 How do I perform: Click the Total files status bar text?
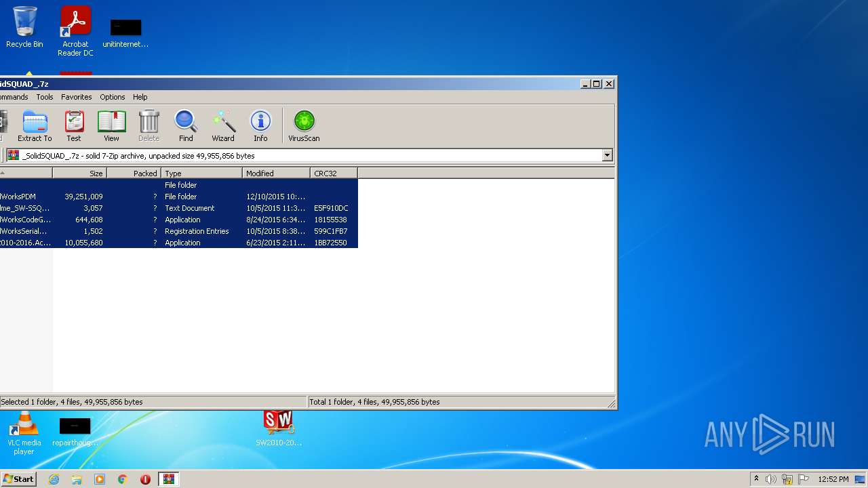pos(374,402)
